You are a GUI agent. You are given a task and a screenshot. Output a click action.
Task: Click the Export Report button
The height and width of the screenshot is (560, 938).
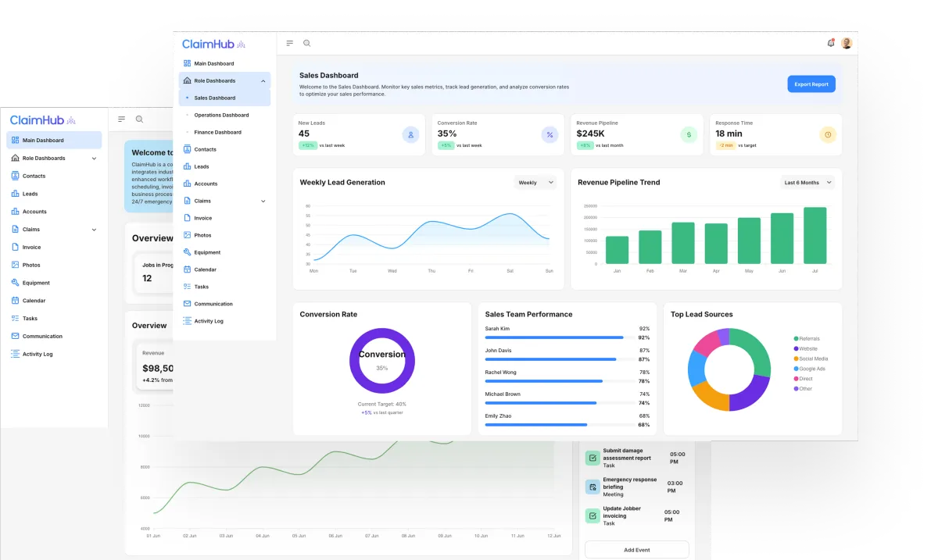(811, 84)
